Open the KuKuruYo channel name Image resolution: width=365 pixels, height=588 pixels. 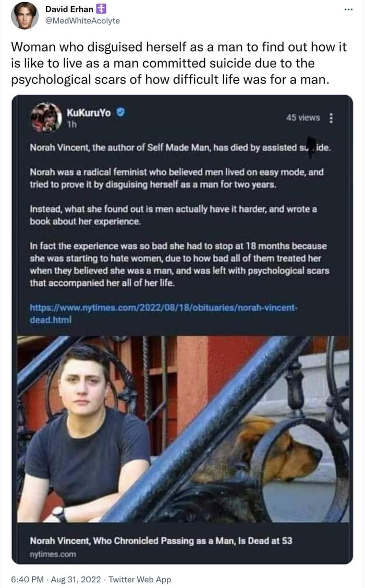click(x=89, y=113)
